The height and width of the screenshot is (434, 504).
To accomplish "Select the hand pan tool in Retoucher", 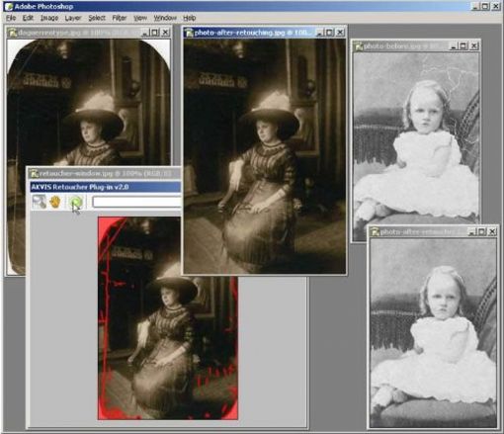I will [x=55, y=202].
